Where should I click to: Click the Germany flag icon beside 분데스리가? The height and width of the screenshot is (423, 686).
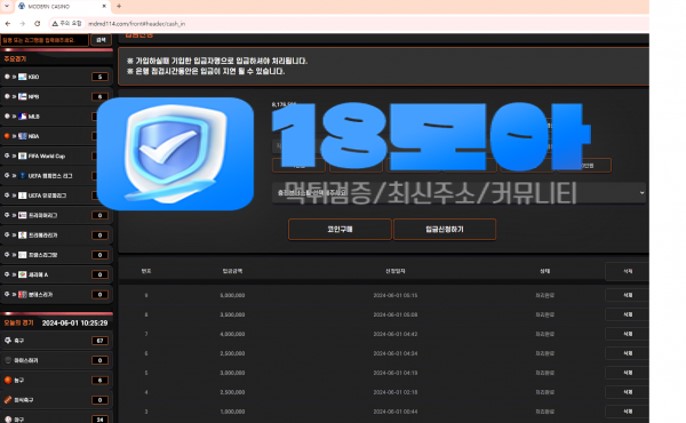(x=22, y=294)
